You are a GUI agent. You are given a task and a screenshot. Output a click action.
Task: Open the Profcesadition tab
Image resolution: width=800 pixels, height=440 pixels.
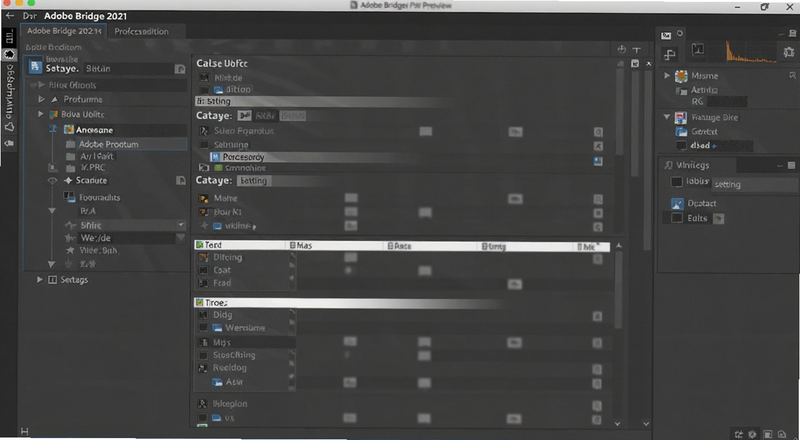141,32
